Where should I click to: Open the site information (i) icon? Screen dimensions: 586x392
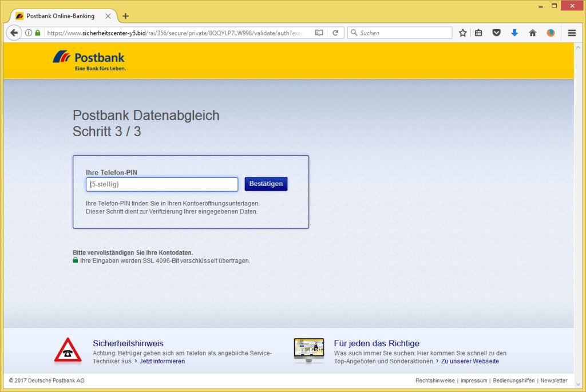tap(29, 33)
